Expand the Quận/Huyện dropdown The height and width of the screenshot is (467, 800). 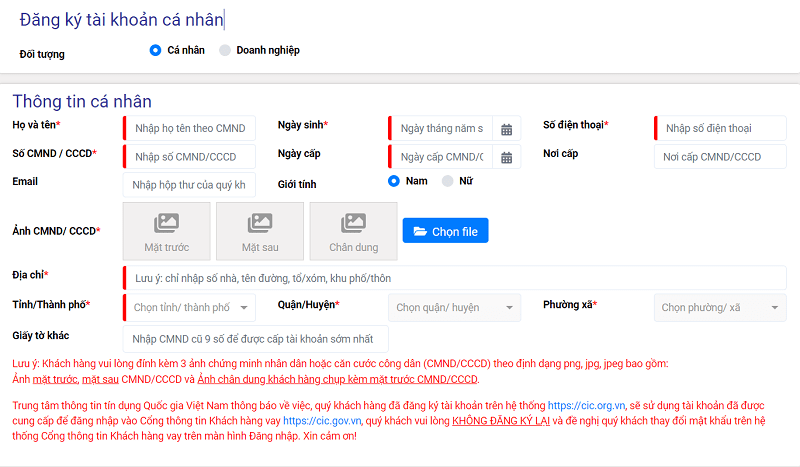[x=454, y=308]
